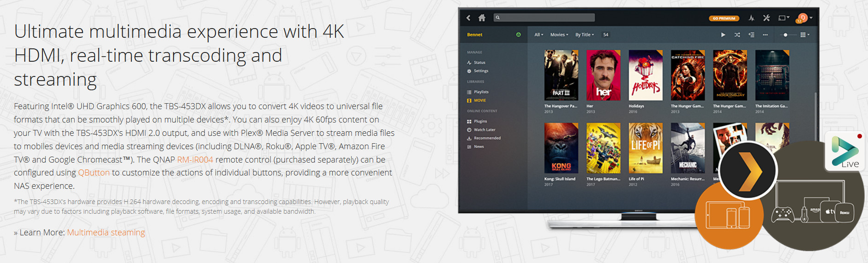This screenshot has width=868, height=263.
Task: Open the Mechanic: Resurrection poster
Action: [x=688, y=148]
